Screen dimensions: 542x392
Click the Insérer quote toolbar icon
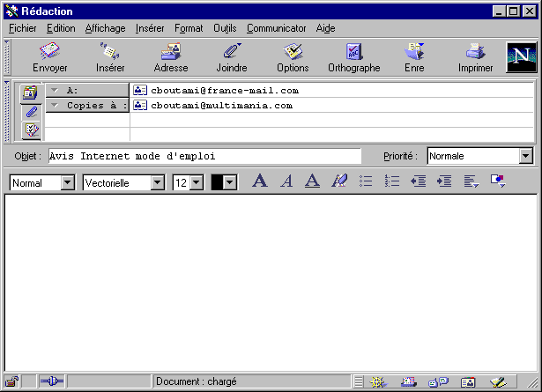click(110, 51)
